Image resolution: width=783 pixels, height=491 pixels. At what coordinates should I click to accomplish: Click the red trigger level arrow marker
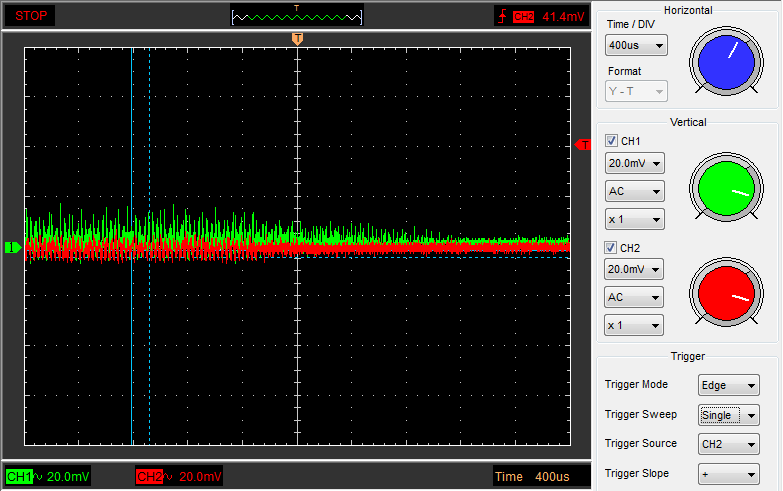(x=583, y=145)
